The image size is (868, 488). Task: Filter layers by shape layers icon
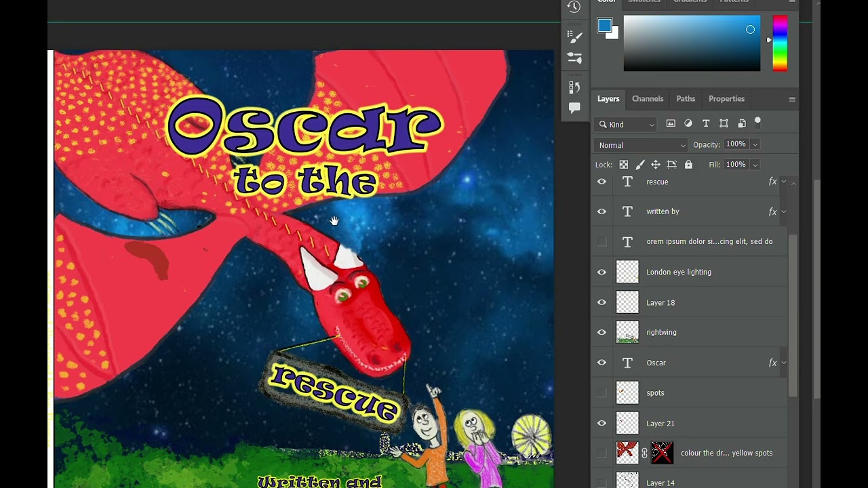[724, 123]
